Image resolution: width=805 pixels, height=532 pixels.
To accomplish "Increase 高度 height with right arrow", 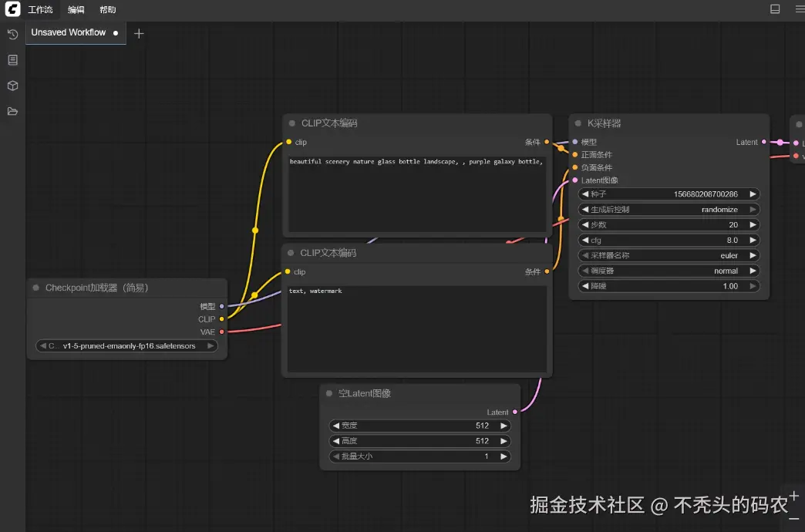I will click(x=504, y=441).
